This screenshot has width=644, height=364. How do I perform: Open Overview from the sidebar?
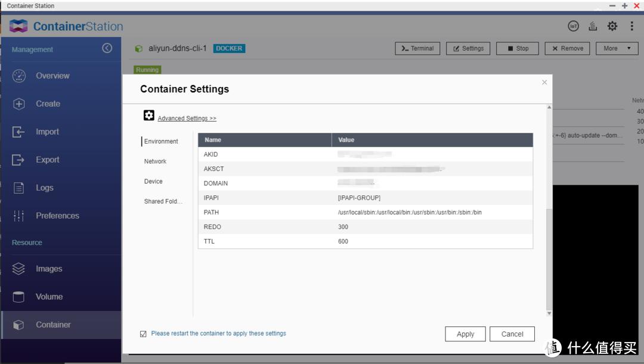click(52, 76)
